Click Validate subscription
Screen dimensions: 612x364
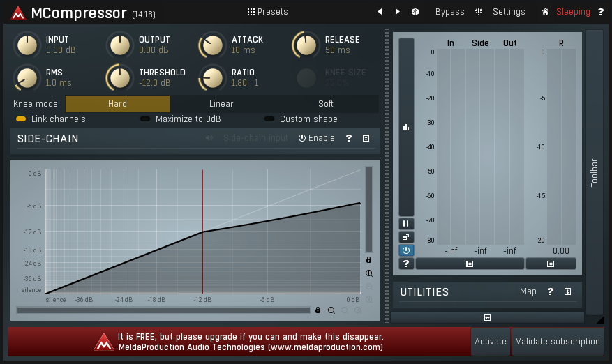(x=558, y=341)
